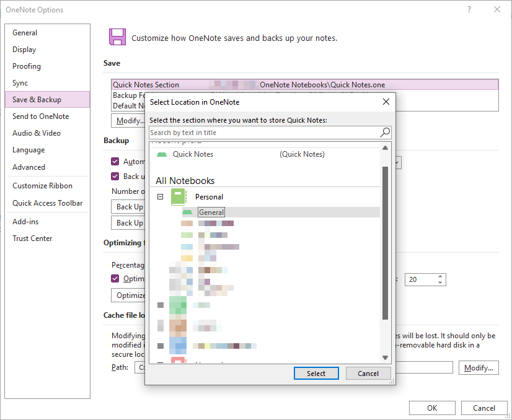
Task: Cancel the Select Location dialog
Action: click(x=368, y=374)
